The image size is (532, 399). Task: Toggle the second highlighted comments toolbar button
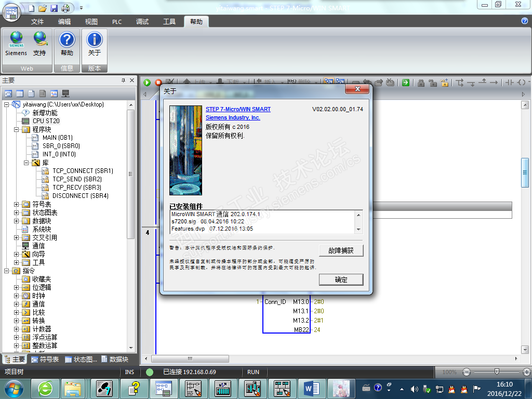click(x=340, y=82)
